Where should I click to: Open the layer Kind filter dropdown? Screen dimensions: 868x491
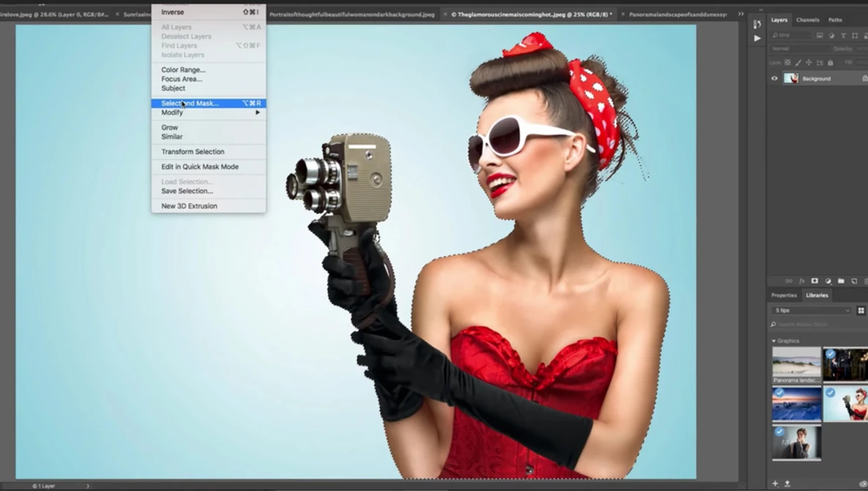pos(791,35)
